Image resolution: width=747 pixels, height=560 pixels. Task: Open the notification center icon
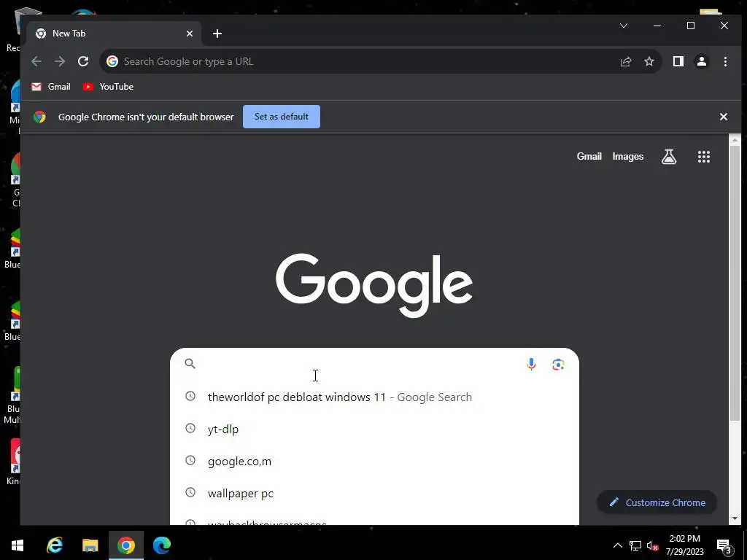point(724,545)
